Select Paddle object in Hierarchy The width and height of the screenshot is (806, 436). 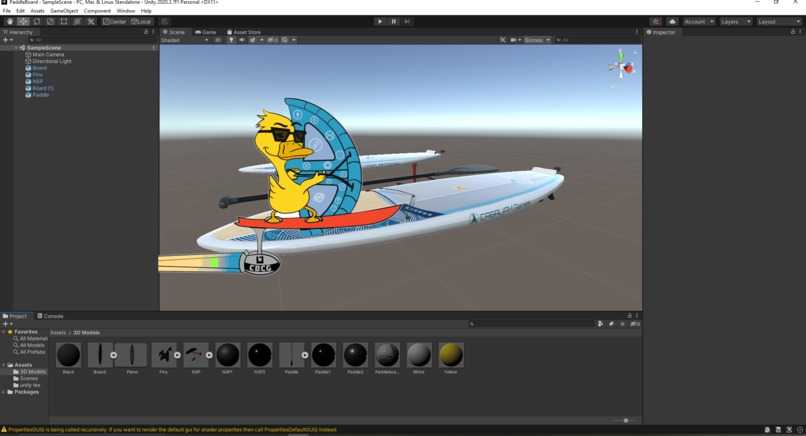[41, 95]
